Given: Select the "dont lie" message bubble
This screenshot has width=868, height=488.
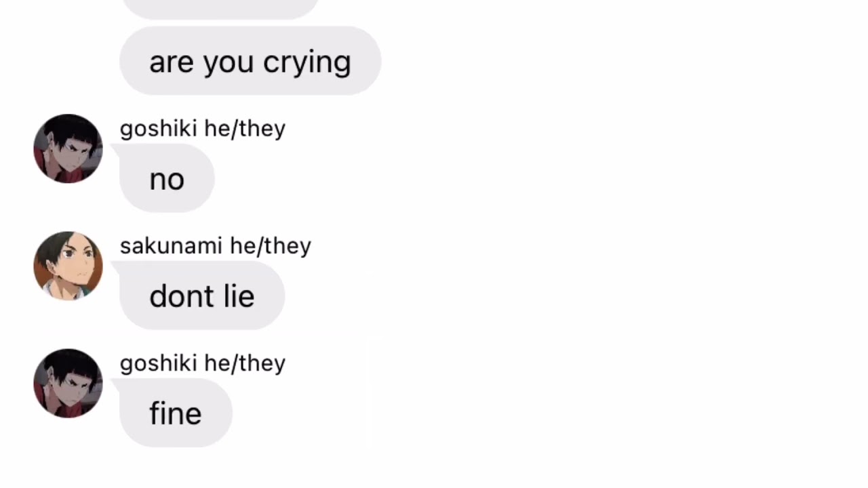Looking at the screenshot, I should 202,296.
